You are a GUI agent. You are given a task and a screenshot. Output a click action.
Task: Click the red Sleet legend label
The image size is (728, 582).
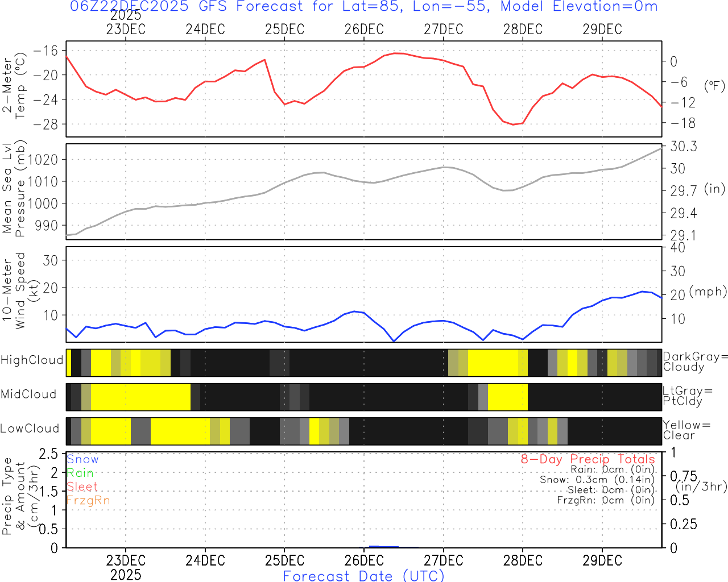pyautogui.click(x=82, y=487)
